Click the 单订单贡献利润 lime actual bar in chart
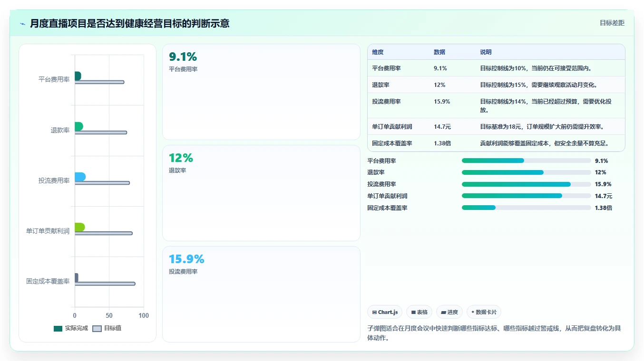 coord(79,227)
